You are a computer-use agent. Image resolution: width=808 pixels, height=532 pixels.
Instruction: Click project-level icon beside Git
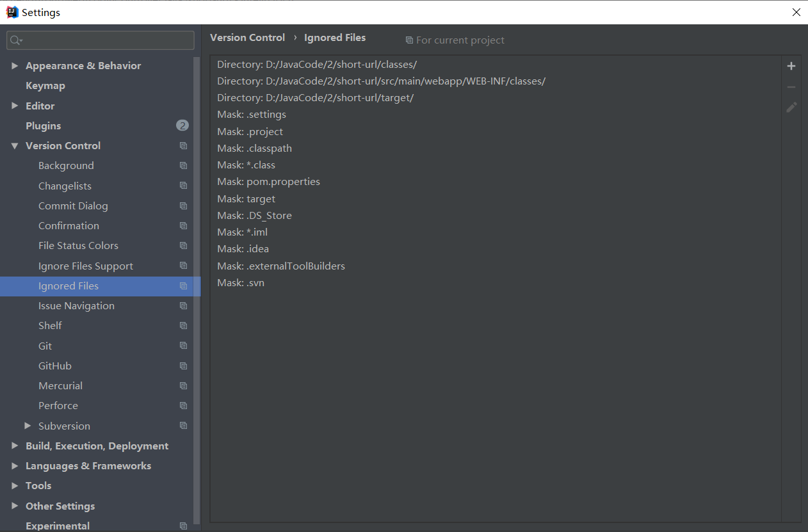(183, 346)
